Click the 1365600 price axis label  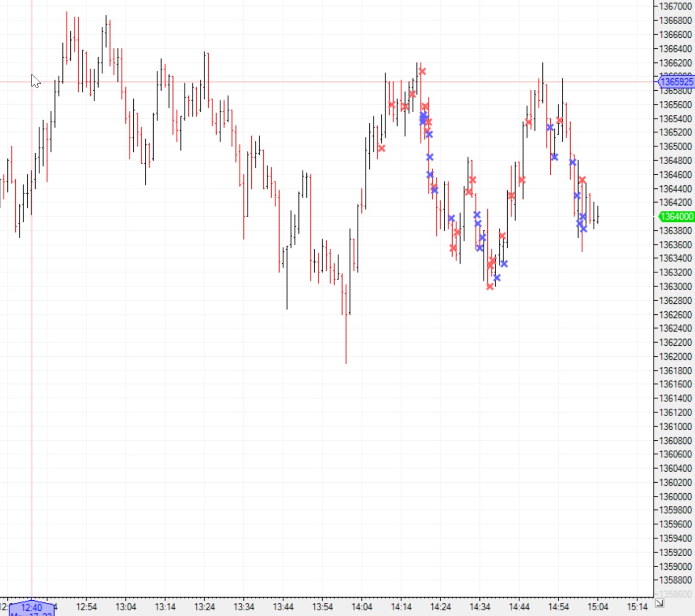click(676, 104)
